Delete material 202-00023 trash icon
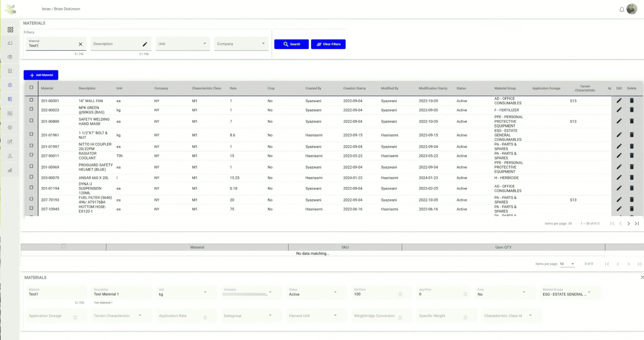This screenshot has height=340, width=644. pyautogui.click(x=631, y=110)
